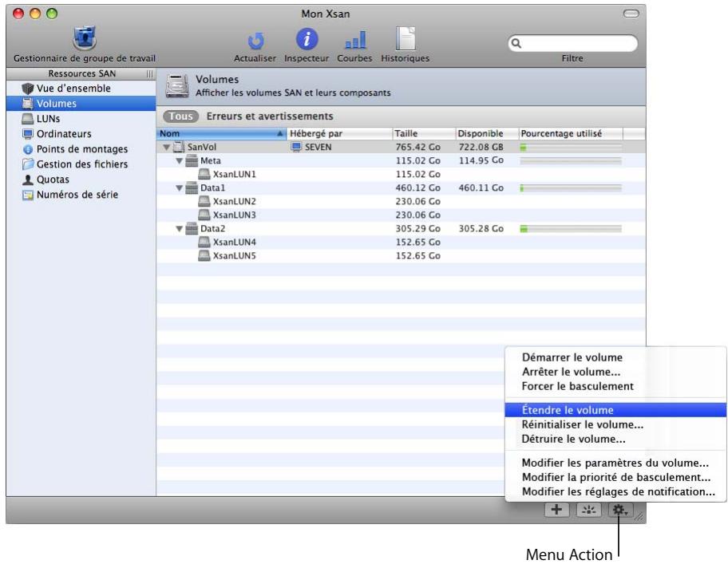Click the SEVEN computer icon
The image size is (728, 568).
(x=296, y=147)
